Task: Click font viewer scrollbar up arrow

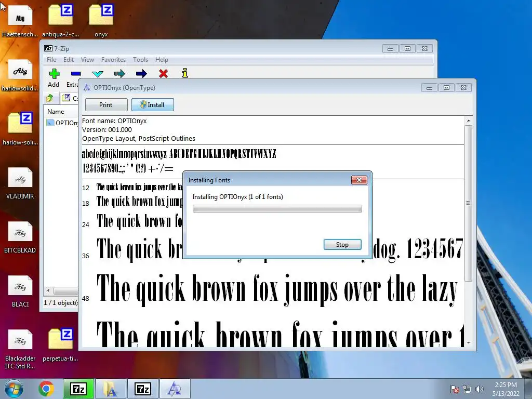Action: (469, 121)
